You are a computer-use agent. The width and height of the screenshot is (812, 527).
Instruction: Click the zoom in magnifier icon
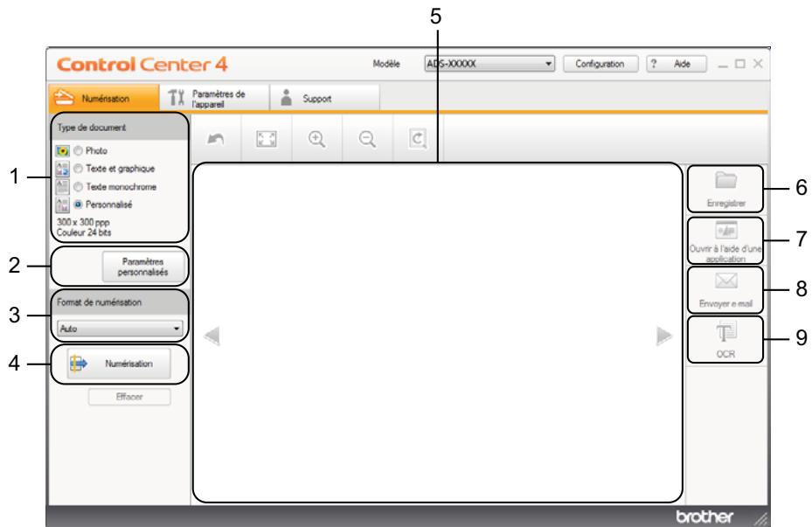click(316, 139)
